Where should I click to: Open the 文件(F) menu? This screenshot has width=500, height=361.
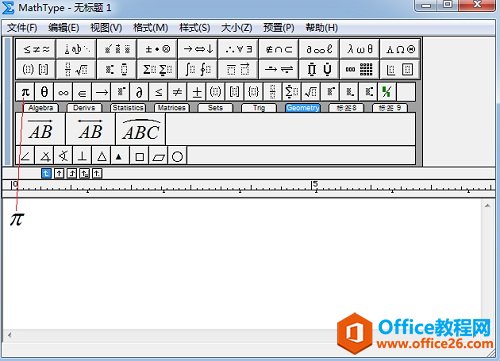22,27
